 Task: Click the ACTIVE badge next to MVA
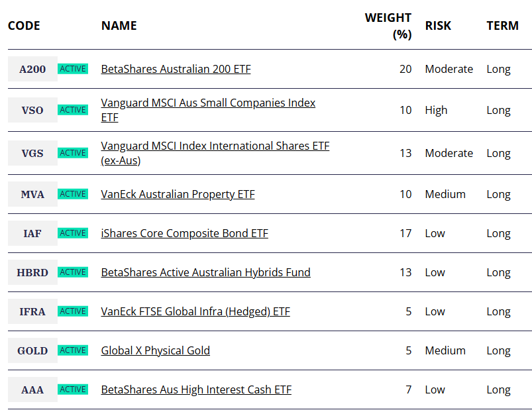pyautogui.click(x=73, y=194)
